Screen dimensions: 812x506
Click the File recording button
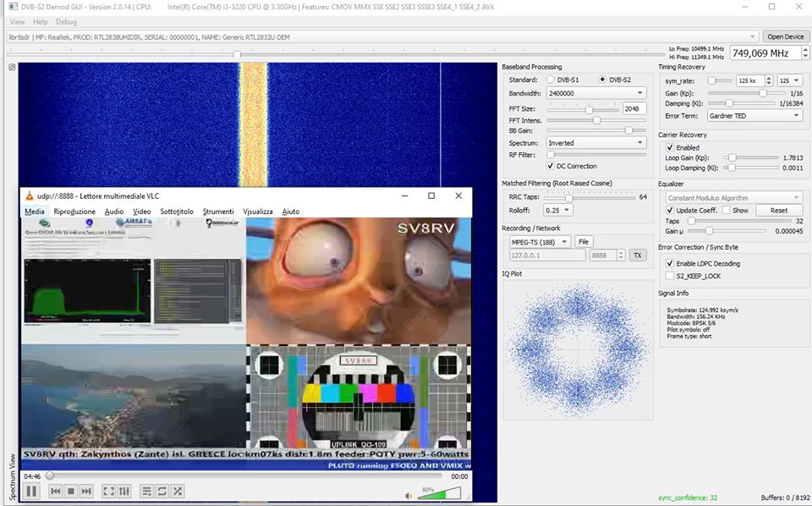pyautogui.click(x=583, y=242)
